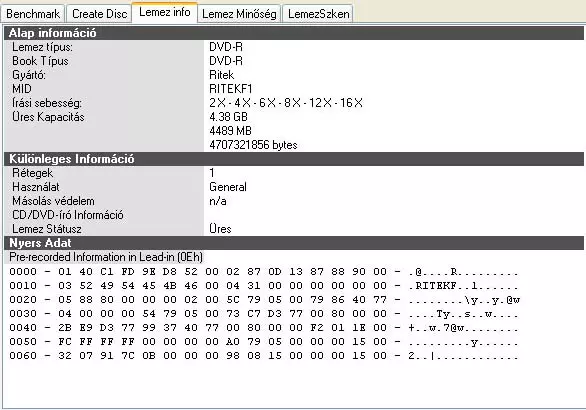
Task: Click the Lemez Státusz value Üres
Action: (x=220, y=229)
